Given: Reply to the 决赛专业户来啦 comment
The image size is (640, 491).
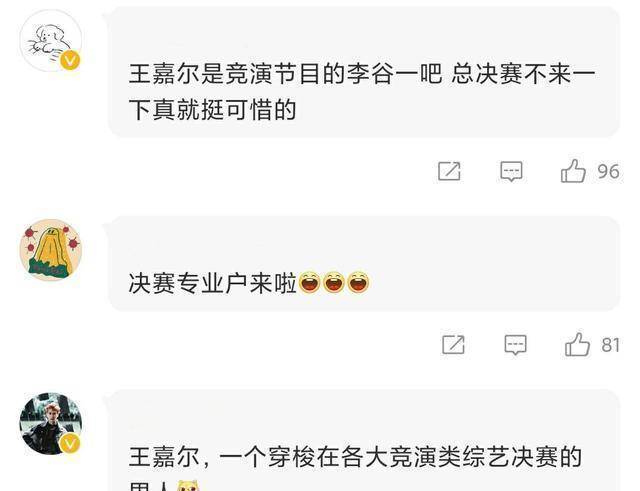Looking at the screenshot, I should click(516, 345).
